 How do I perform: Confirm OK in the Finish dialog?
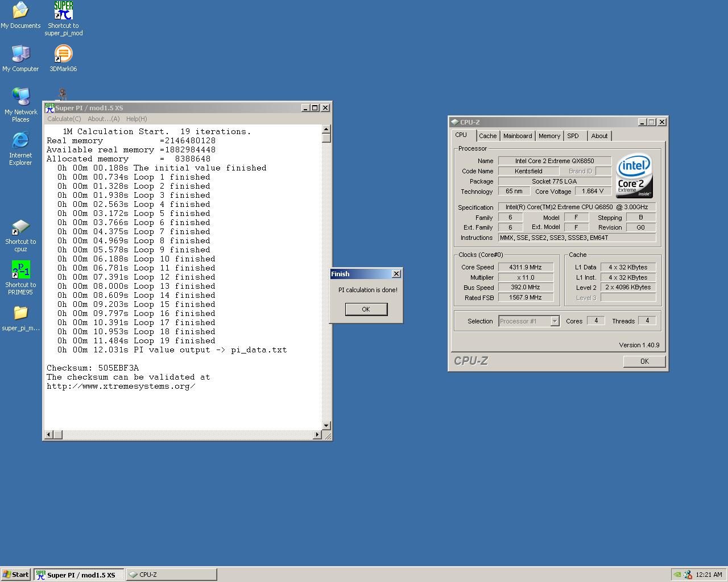coord(366,309)
